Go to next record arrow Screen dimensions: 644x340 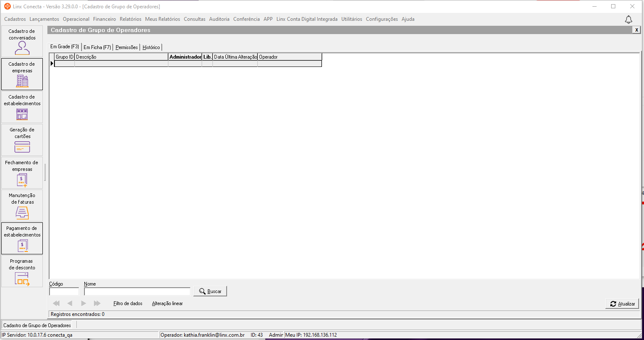[x=84, y=303]
